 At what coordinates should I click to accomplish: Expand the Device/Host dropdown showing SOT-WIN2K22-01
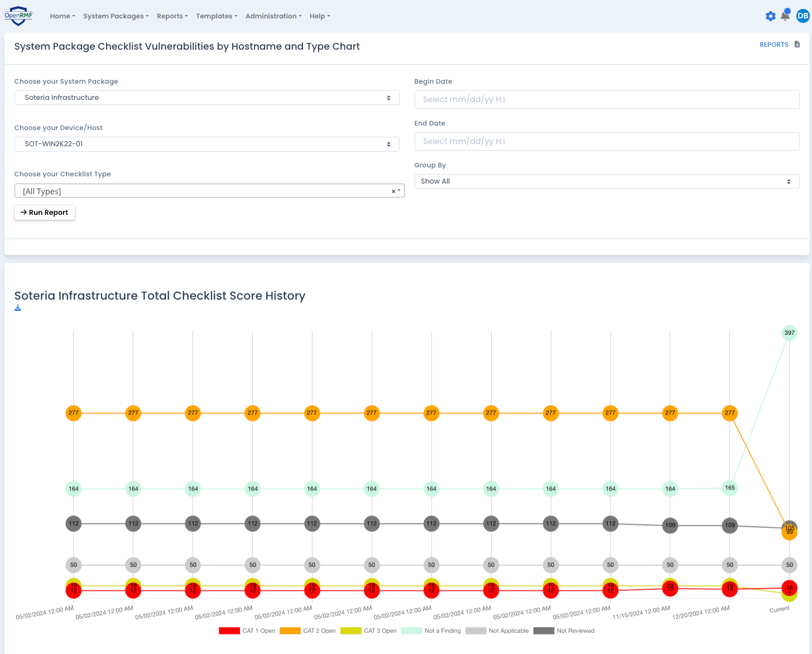tap(207, 144)
